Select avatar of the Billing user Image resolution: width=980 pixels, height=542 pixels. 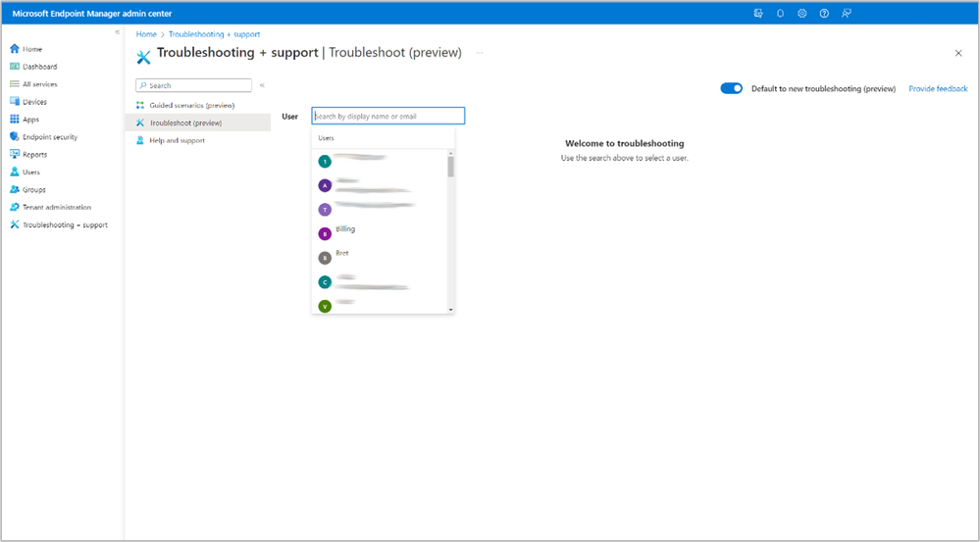[x=325, y=234]
